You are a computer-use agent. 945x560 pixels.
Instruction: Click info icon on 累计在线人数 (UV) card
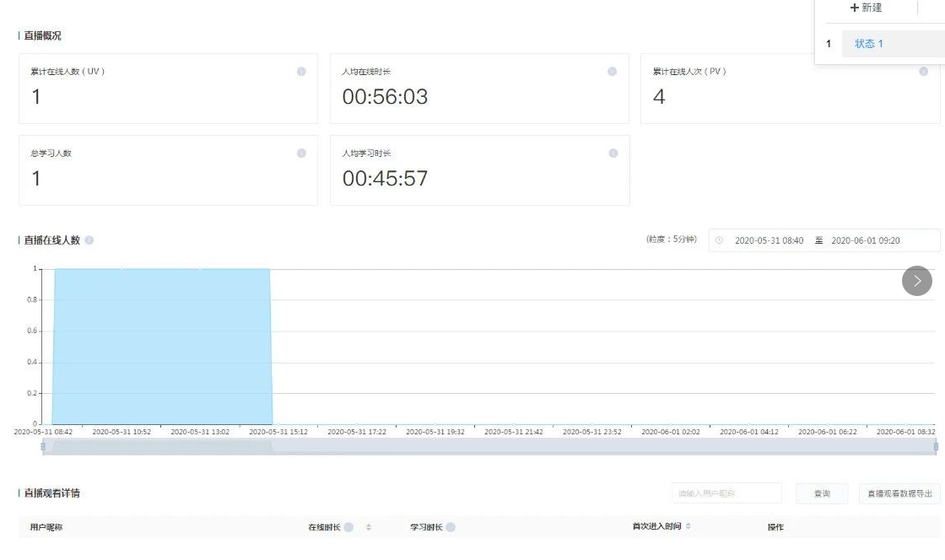click(x=301, y=72)
